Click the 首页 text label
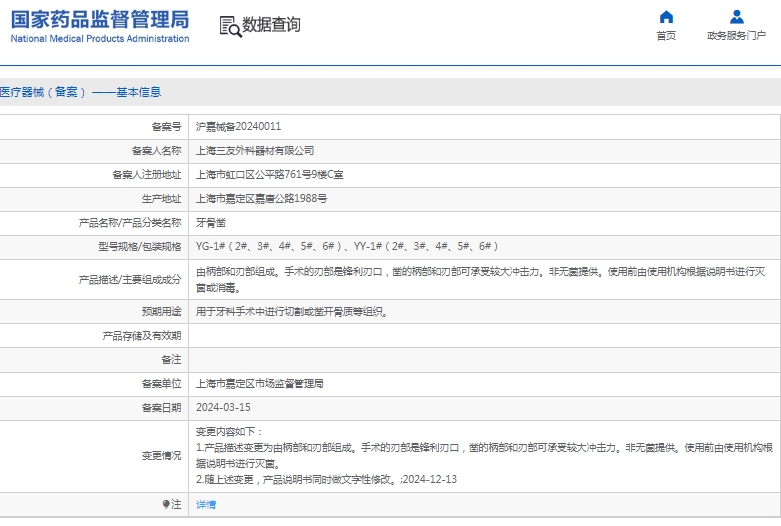 click(666, 35)
